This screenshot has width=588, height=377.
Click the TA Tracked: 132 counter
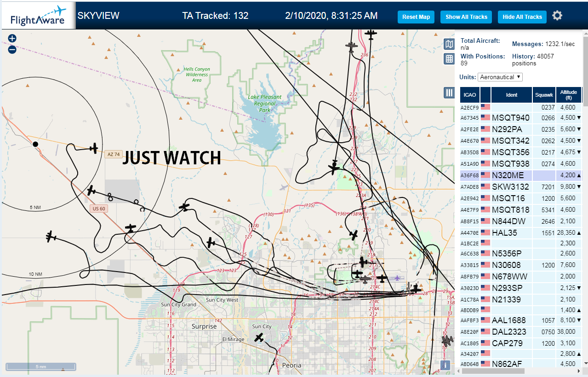click(215, 16)
